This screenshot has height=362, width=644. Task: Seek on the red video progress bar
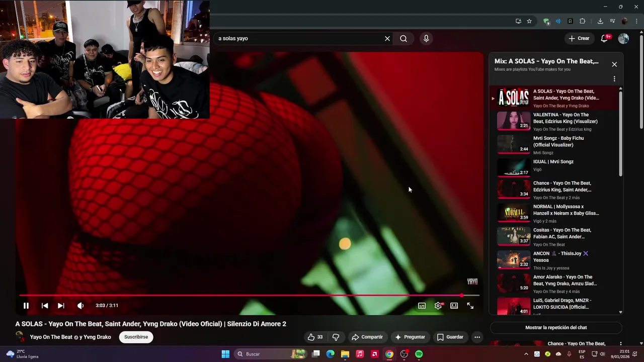249,295
